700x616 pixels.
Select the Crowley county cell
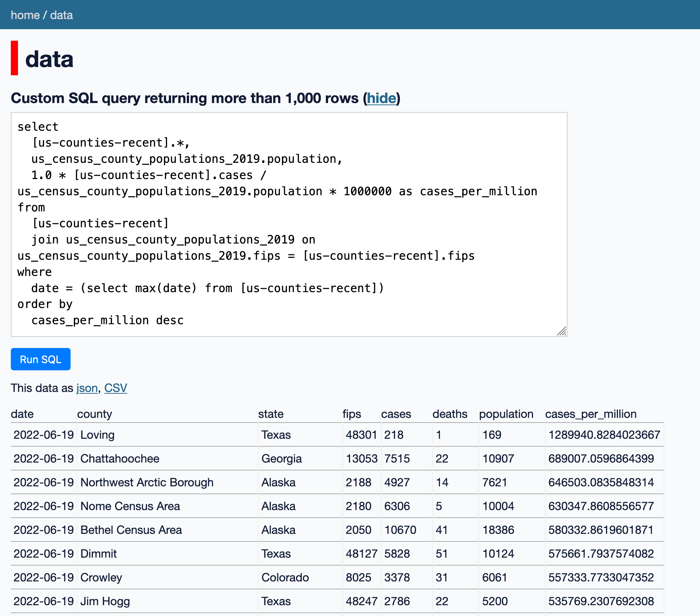pyautogui.click(x=167, y=577)
